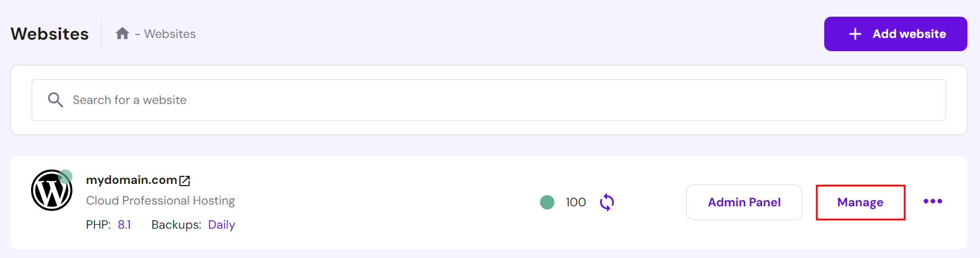Viewport: 980px width, 258px height.
Task: Click the Daily backups link
Action: pos(221,225)
